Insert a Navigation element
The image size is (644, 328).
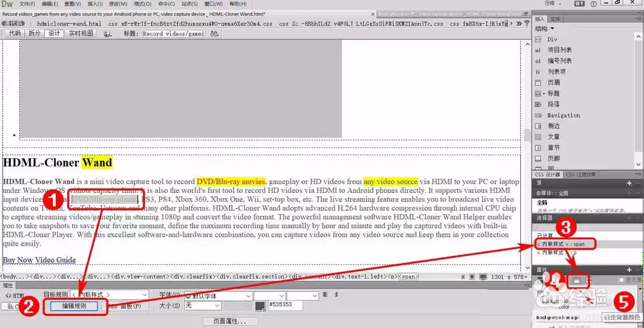563,115
